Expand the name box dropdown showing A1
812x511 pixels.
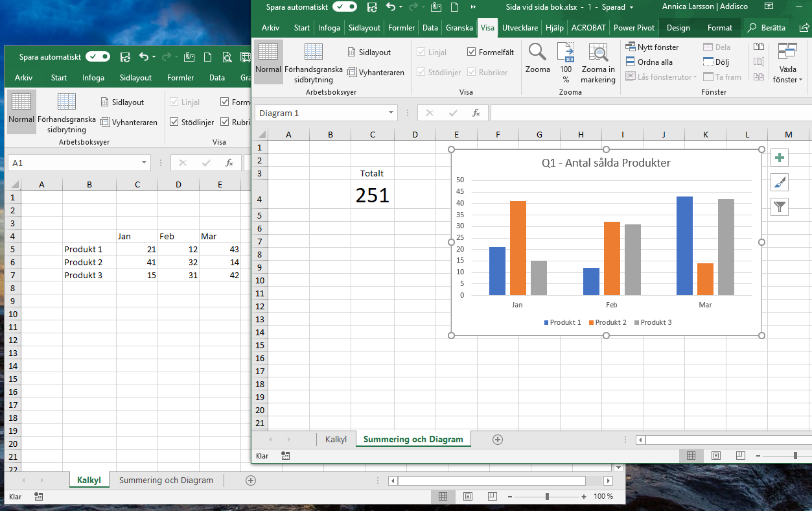click(x=144, y=163)
